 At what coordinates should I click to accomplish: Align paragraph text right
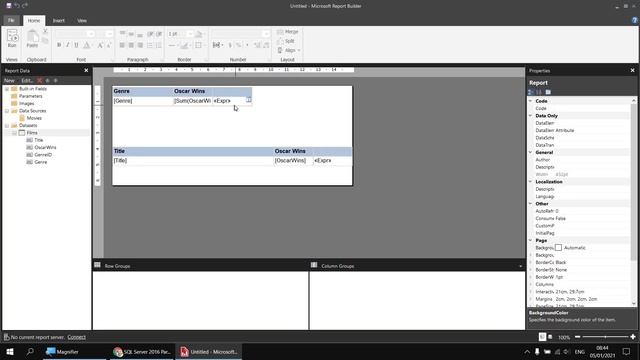tap(140, 45)
